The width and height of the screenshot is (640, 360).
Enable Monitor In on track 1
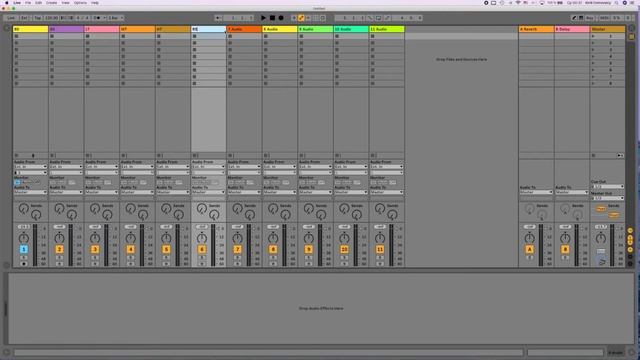point(18,182)
